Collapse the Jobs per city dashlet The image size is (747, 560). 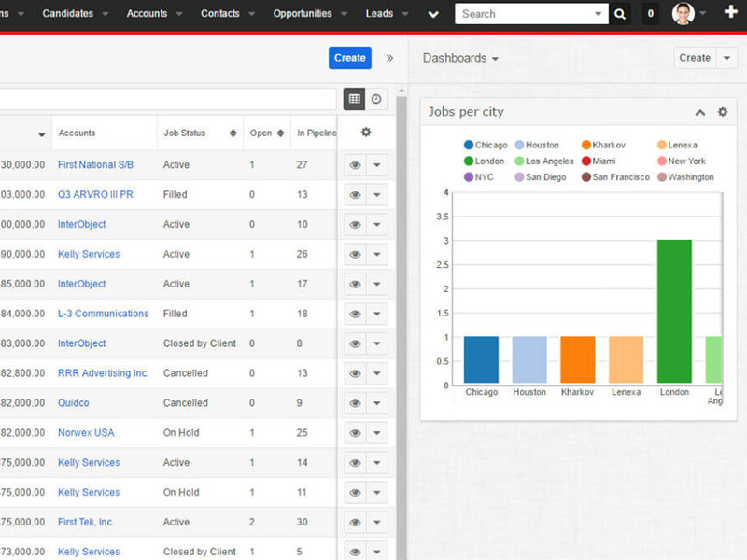pyautogui.click(x=699, y=112)
